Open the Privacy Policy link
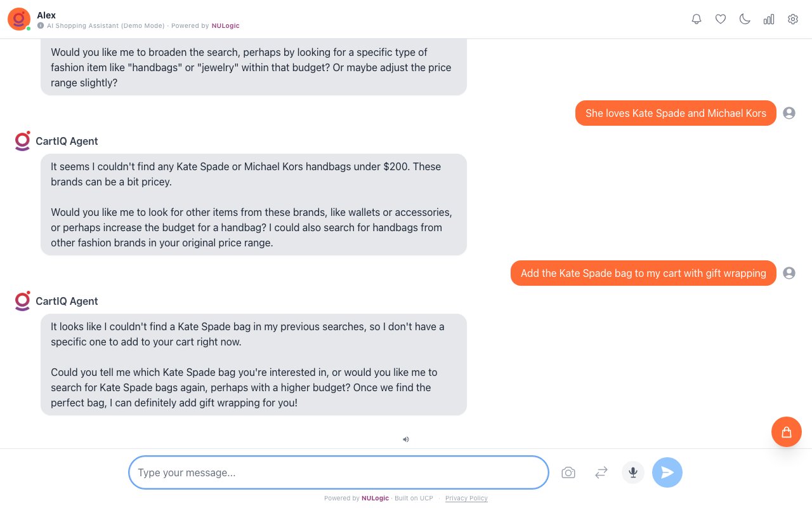This screenshot has height=508, width=812. (x=466, y=498)
